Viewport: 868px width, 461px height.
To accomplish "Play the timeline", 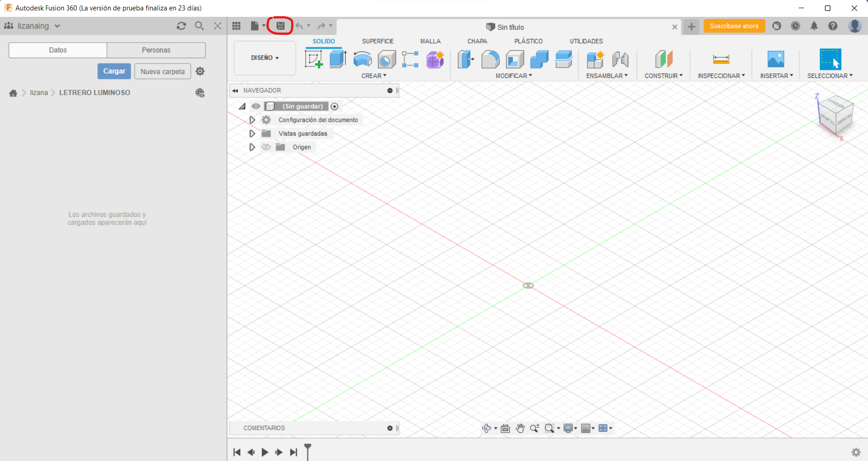I will pyautogui.click(x=265, y=452).
